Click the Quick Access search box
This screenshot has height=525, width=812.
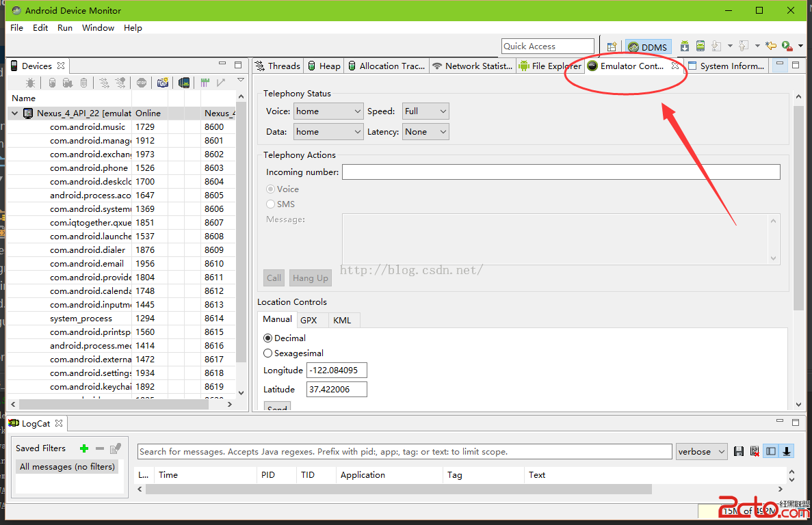[547, 46]
